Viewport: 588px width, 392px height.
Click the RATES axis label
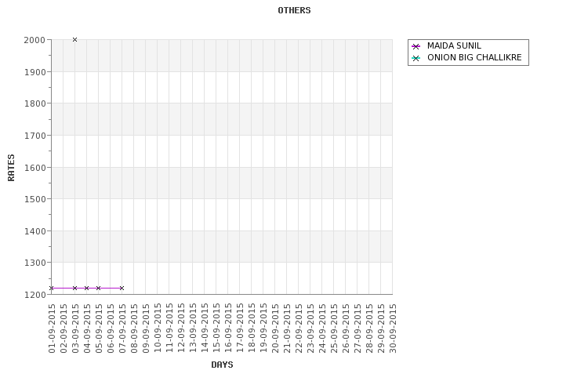(12, 167)
